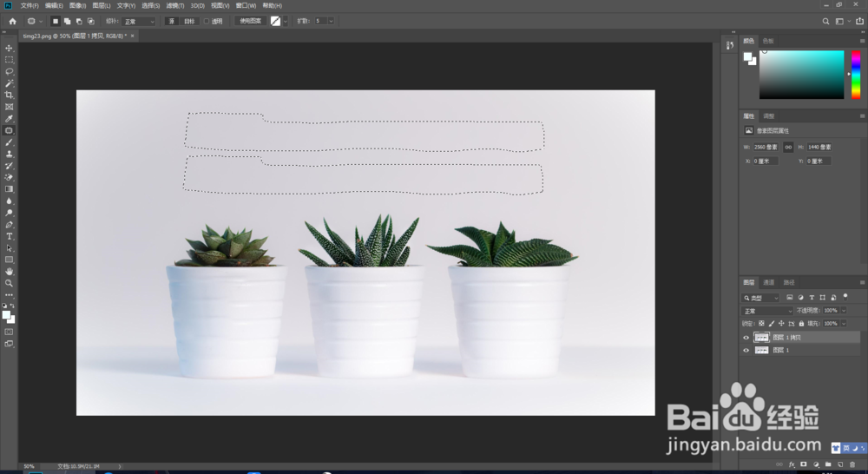Open the search icon in options bar

825,21
